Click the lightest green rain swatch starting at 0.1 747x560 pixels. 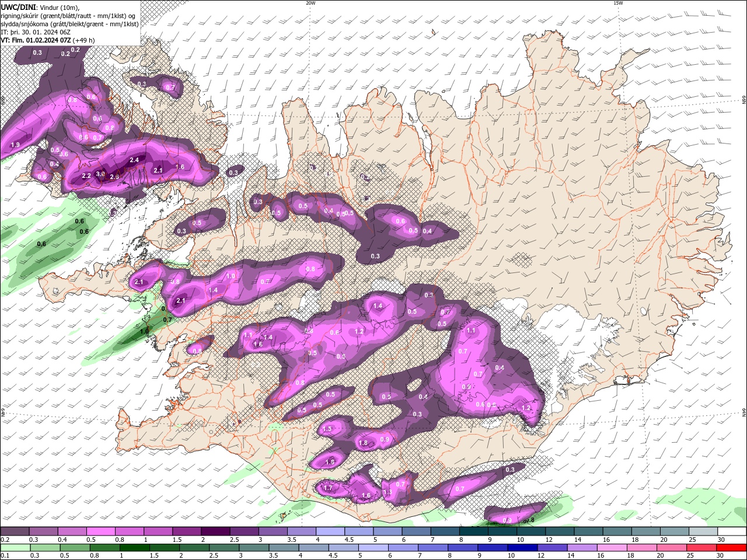coord(15,548)
